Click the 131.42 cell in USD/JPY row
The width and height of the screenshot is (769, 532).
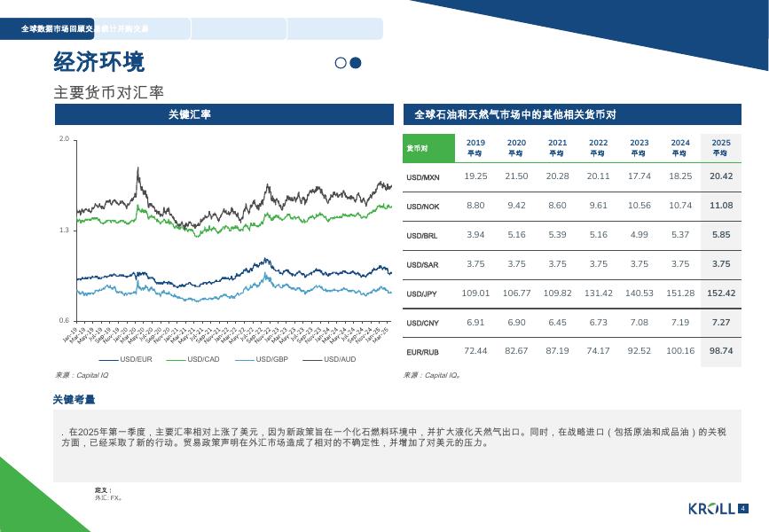pyautogui.click(x=599, y=293)
